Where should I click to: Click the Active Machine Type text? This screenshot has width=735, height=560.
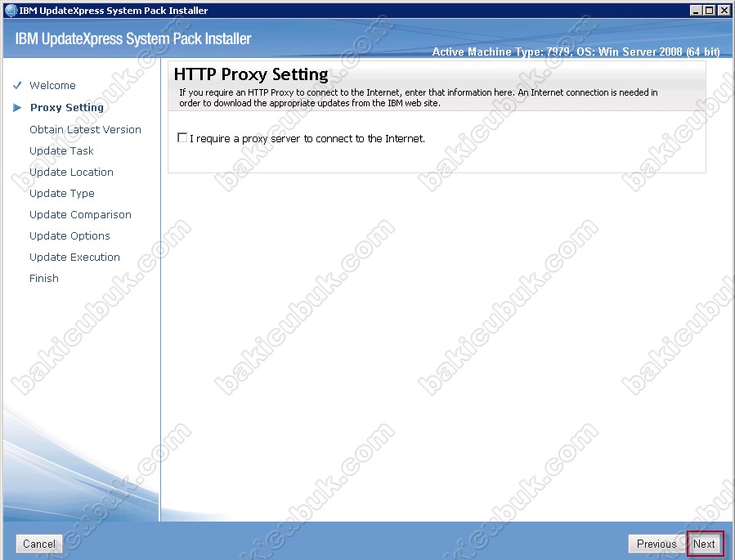pyautogui.click(x=576, y=52)
